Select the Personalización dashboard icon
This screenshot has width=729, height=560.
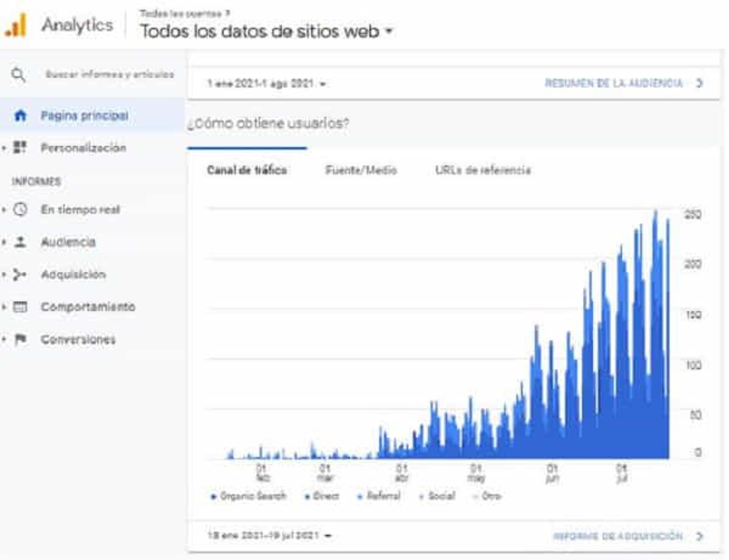coord(20,147)
